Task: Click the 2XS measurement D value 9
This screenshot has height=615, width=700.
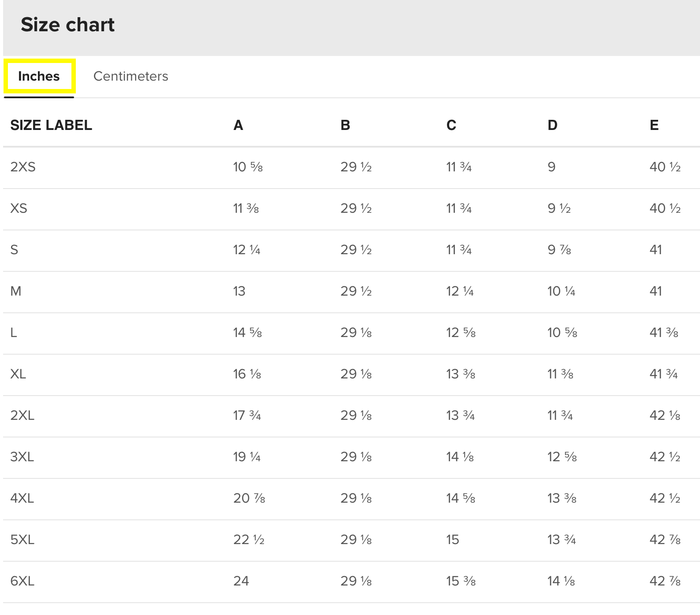Action: pyautogui.click(x=551, y=167)
